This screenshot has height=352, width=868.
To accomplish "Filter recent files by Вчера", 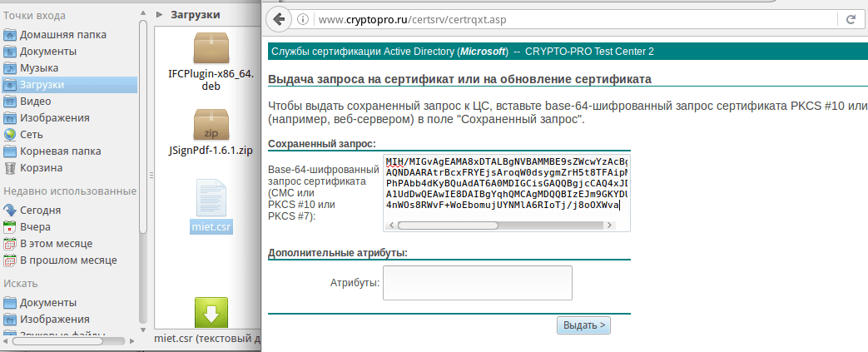I will tap(35, 226).
